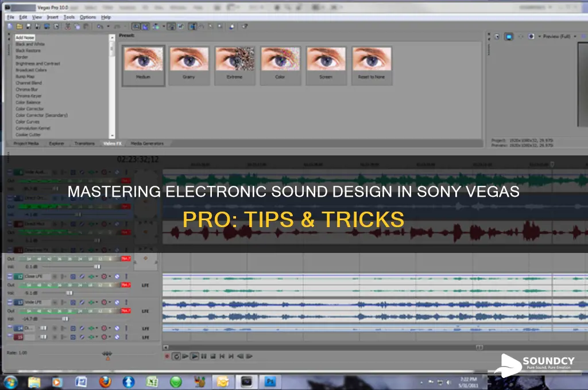Select the Normal Edit tool

[x=192, y=26]
